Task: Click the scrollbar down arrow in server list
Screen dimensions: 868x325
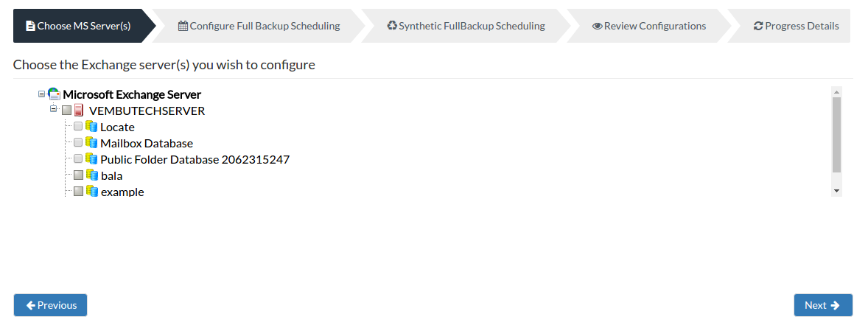Action: 836,190
